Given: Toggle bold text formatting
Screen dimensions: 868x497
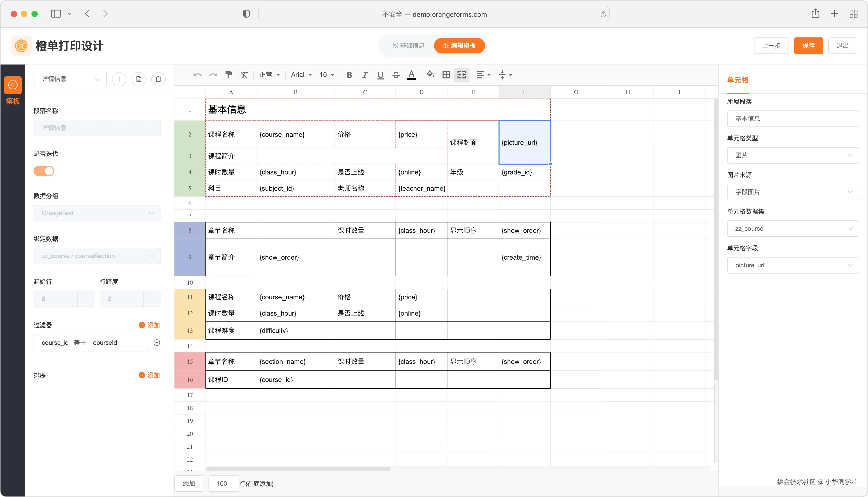Looking at the screenshot, I should pyautogui.click(x=349, y=75).
